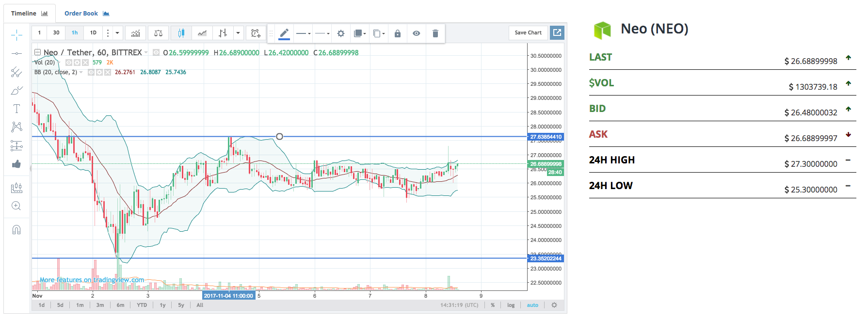Open the Neo / Tether symbol dropdown arrow

(x=146, y=52)
